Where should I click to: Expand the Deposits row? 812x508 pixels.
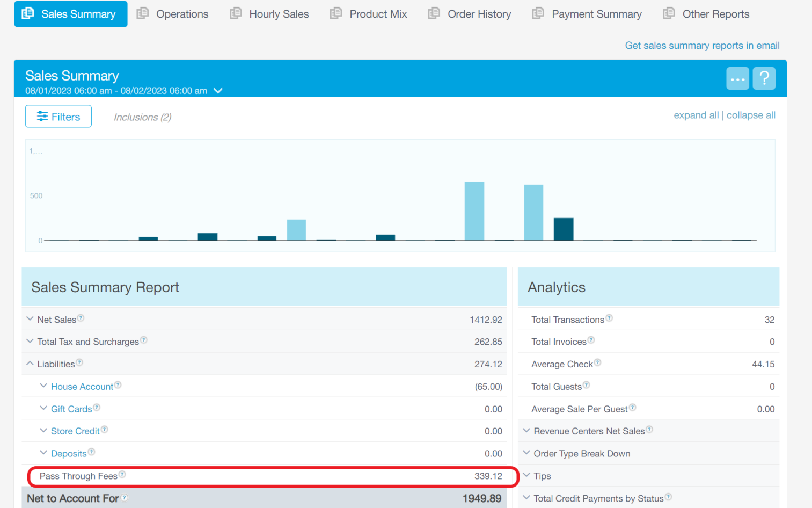(x=43, y=453)
